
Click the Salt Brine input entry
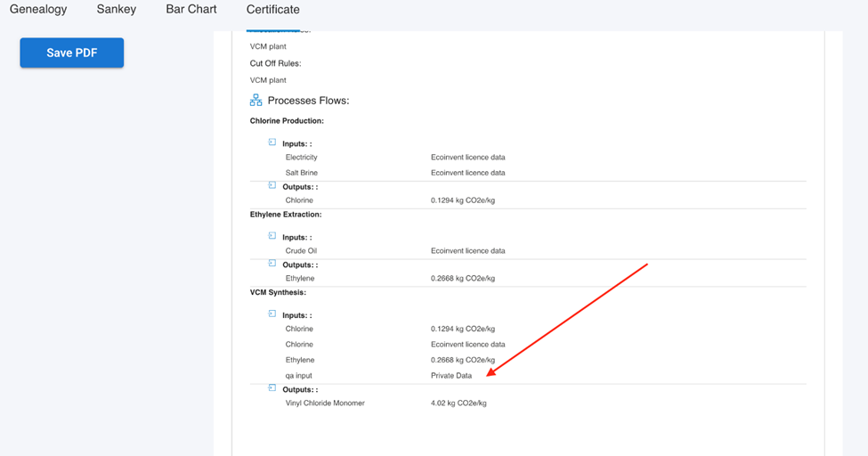tap(302, 173)
